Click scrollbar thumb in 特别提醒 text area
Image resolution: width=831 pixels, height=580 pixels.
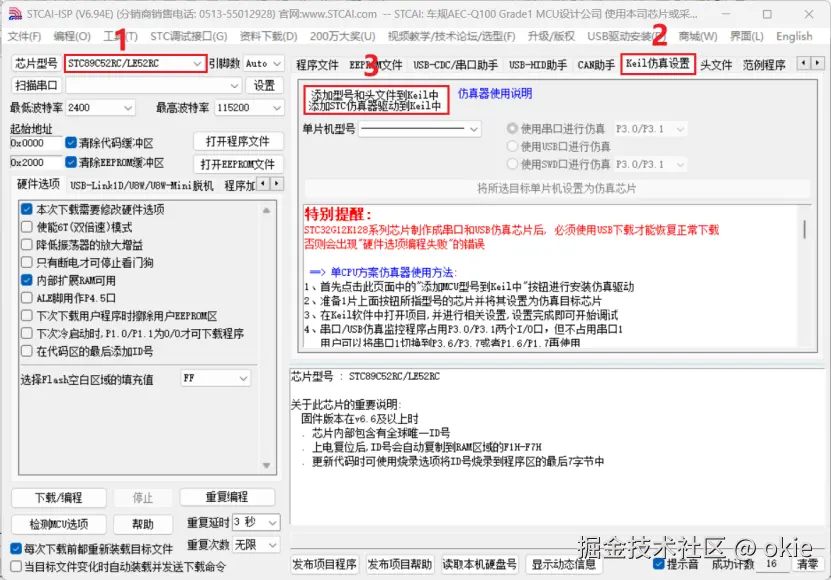click(x=805, y=230)
